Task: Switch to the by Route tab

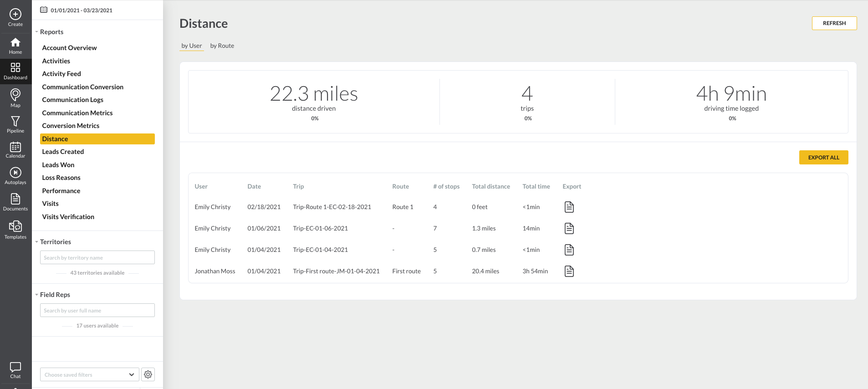Action: click(222, 46)
